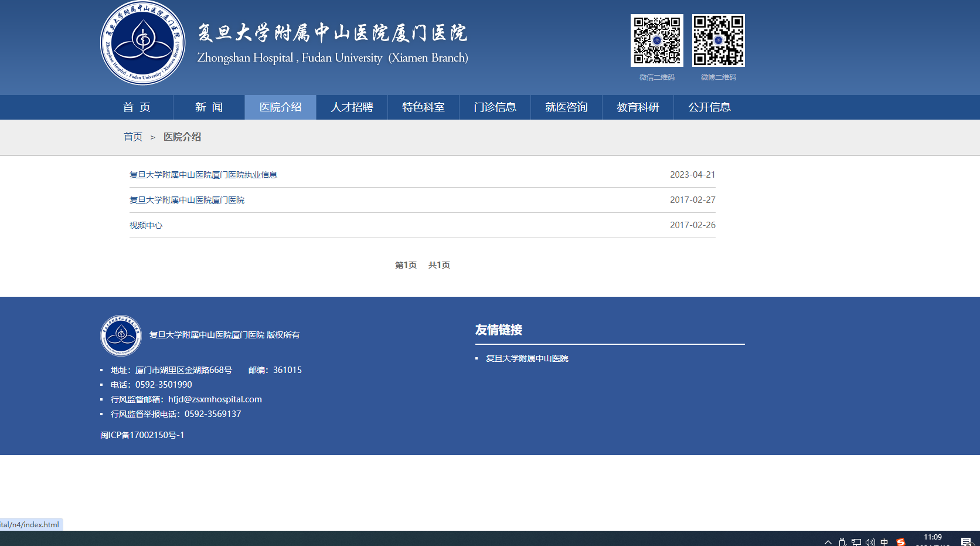This screenshot has width=980, height=546.
Task: Open the 首页 navigation tab
Action: click(137, 107)
